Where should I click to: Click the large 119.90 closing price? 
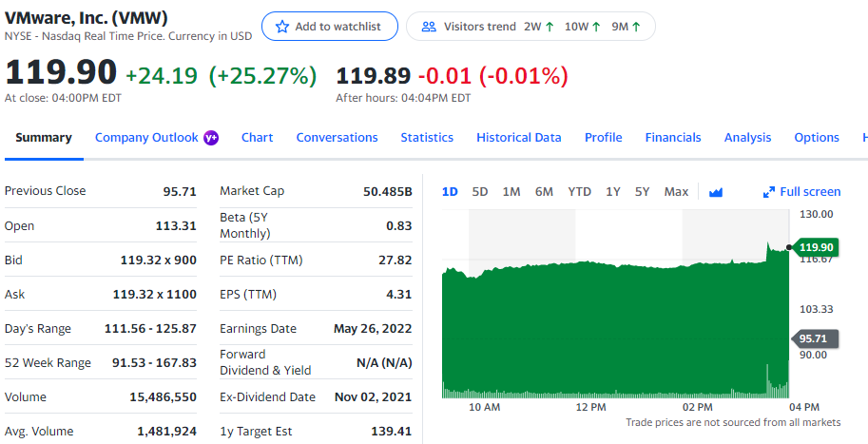click(x=61, y=72)
